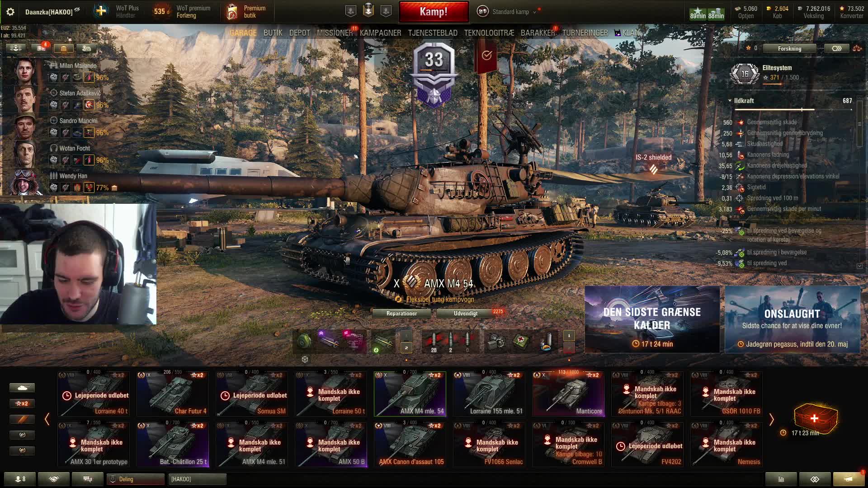Open the Reparationer button

click(401, 314)
